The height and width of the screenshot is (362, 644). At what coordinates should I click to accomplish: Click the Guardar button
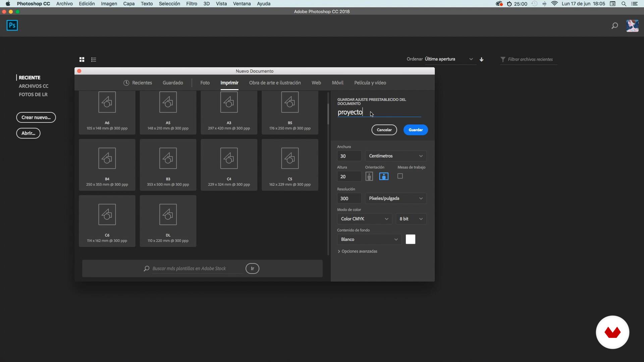(416, 130)
